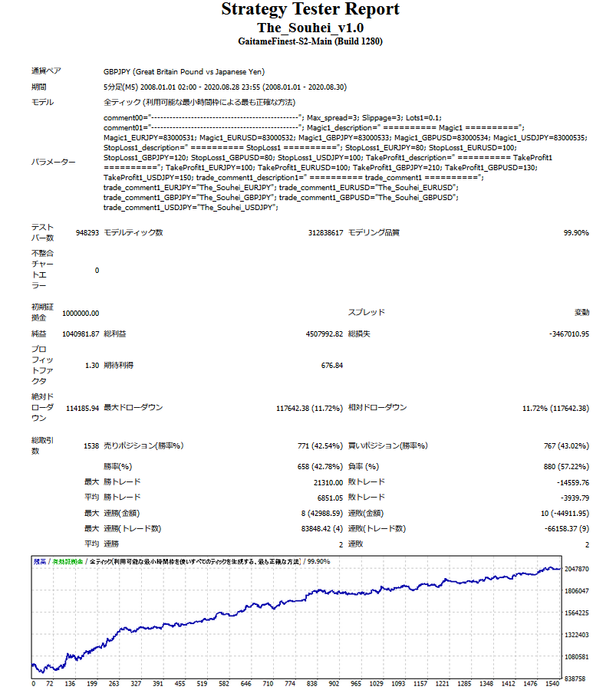The height and width of the screenshot is (690, 616).
Task: Click the The_Souhei_v1.0 expert name heading
Action: [x=310, y=28]
